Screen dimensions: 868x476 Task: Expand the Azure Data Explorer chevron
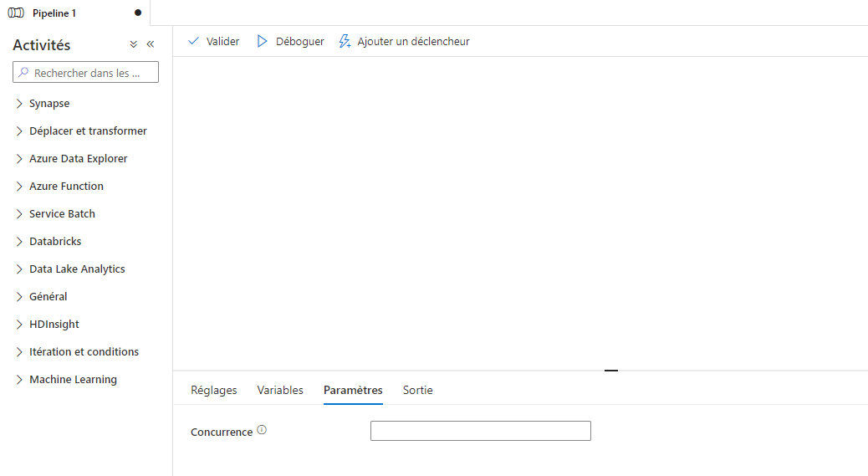pyautogui.click(x=19, y=159)
